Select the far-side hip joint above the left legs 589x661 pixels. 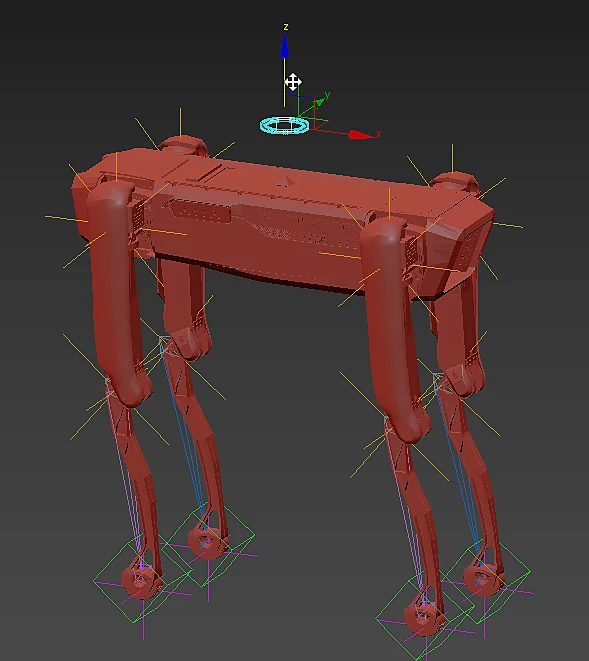[183, 146]
